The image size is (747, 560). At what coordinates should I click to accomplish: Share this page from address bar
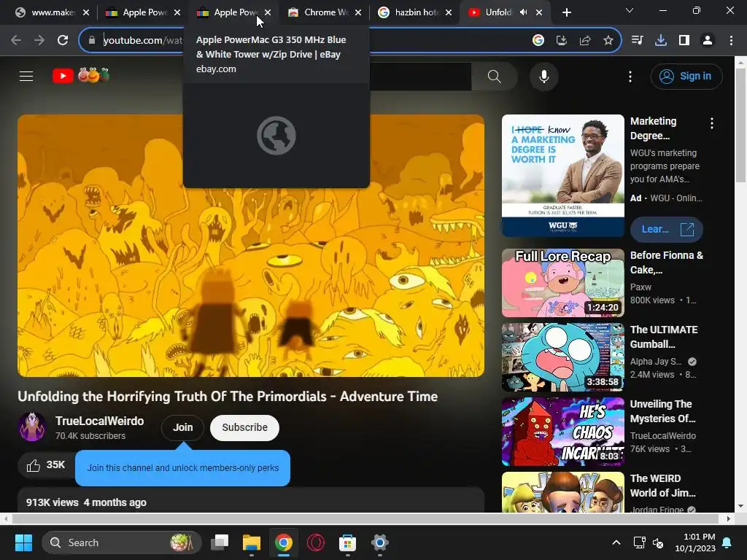(x=585, y=41)
